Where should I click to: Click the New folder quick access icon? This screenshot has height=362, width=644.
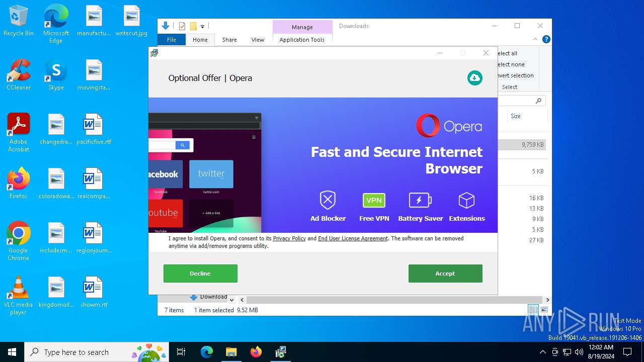point(193,26)
